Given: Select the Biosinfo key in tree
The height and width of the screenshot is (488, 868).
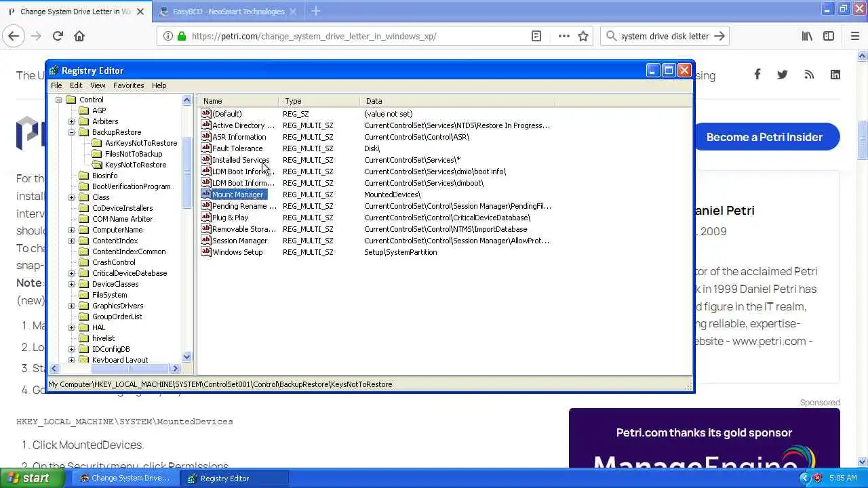Looking at the screenshot, I should coord(104,176).
